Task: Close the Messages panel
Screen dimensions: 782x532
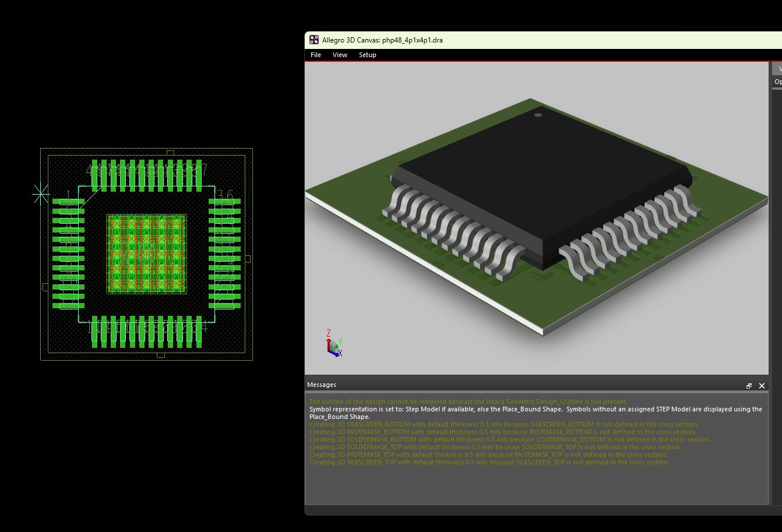Action: (762, 386)
